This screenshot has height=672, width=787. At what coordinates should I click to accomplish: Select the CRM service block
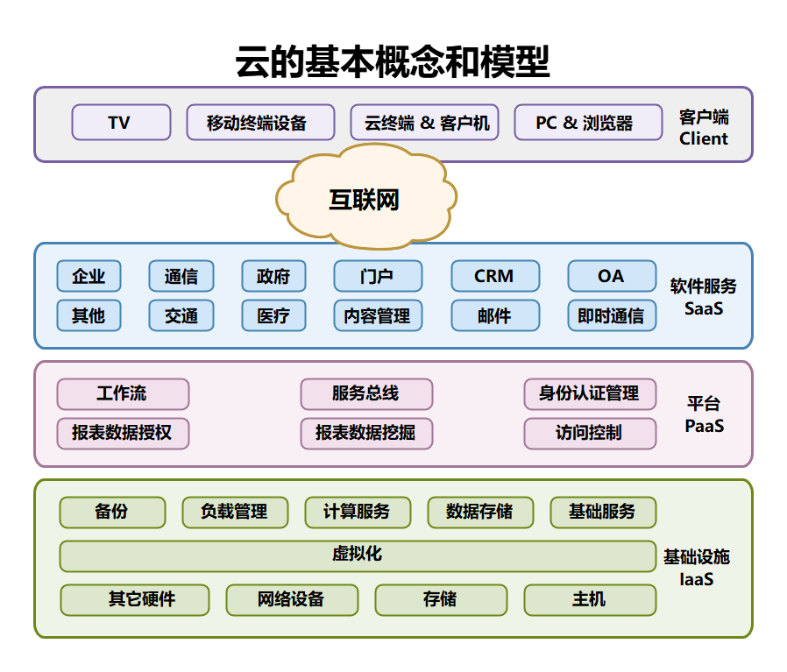point(494,277)
